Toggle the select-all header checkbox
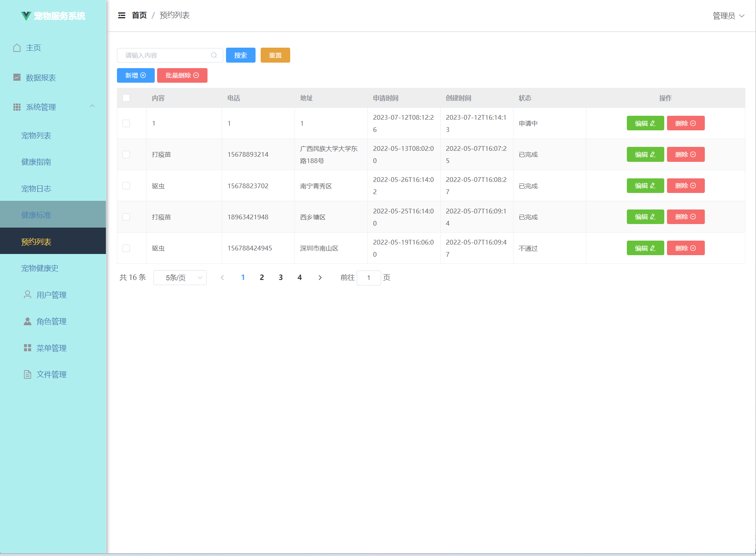 click(x=126, y=98)
